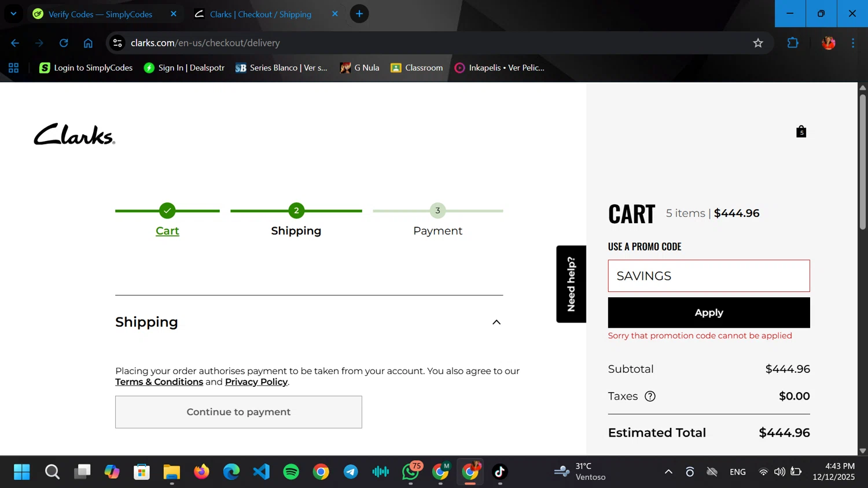Close the Clarks Checkout tab

pyautogui.click(x=334, y=14)
